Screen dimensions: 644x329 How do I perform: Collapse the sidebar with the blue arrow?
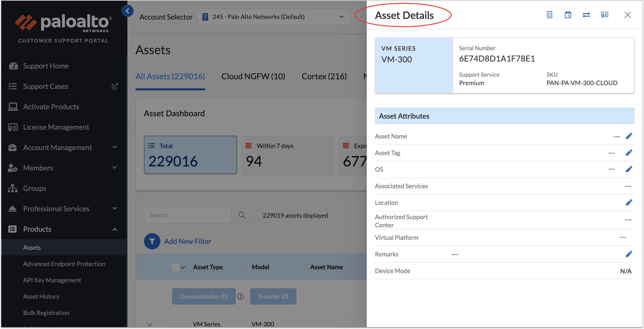[x=127, y=11]
